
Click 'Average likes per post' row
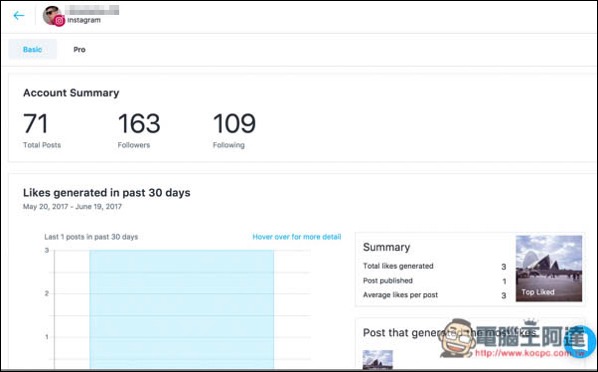(x=435, y=295)
